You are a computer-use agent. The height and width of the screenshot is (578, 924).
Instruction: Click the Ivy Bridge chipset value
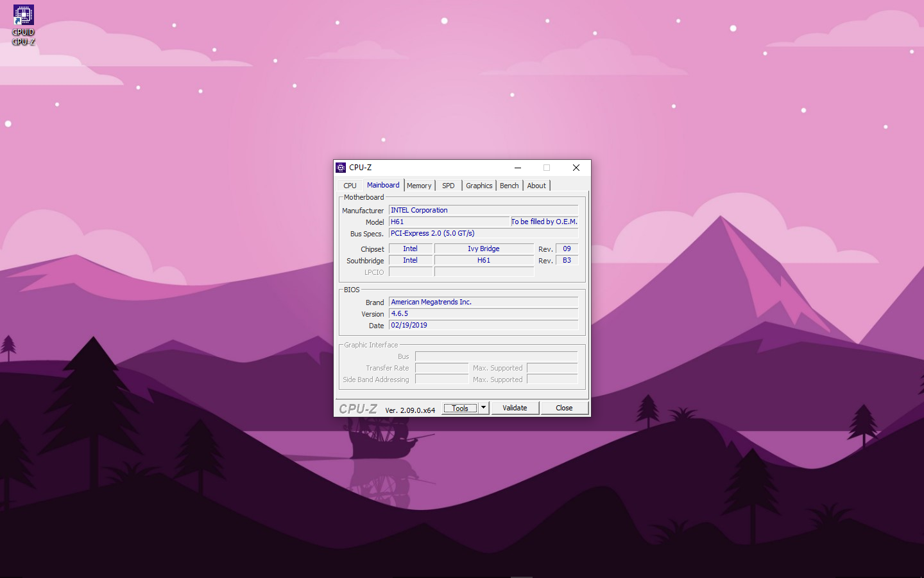[484, 249]
